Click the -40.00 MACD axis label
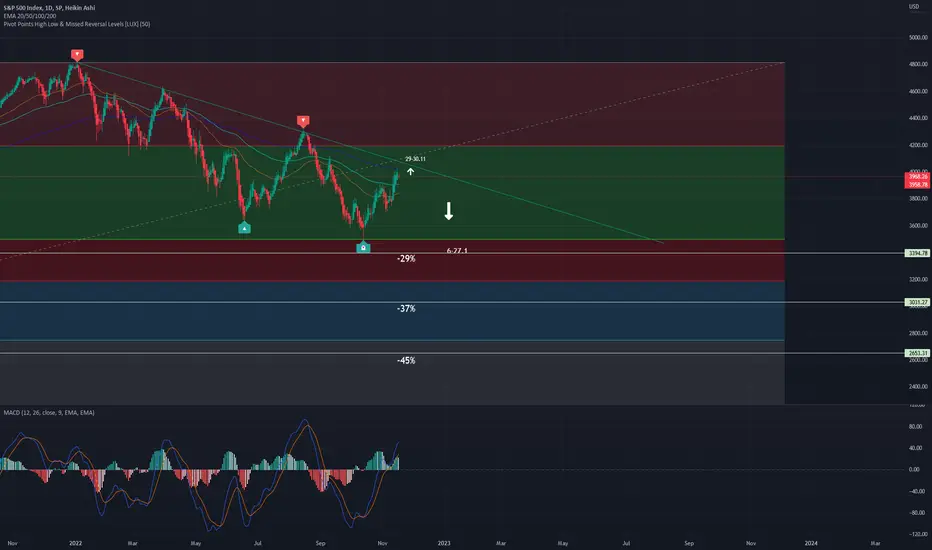The height and width of the screenshot is (550, 932). pos(916,491)
